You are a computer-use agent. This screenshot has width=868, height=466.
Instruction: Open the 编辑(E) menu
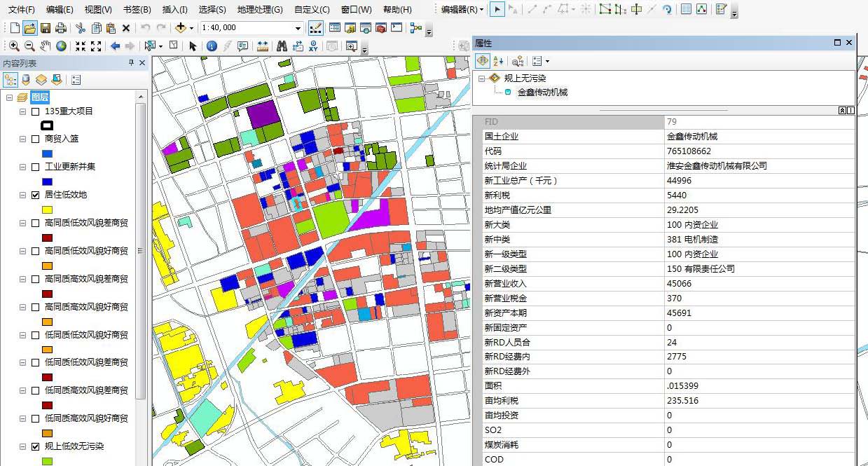(60, 10)
